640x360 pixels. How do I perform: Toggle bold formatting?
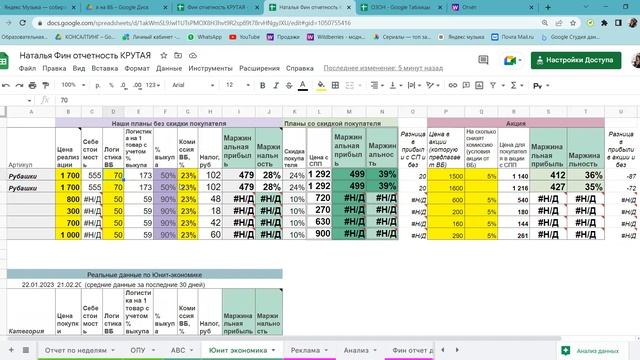[262, 85]
